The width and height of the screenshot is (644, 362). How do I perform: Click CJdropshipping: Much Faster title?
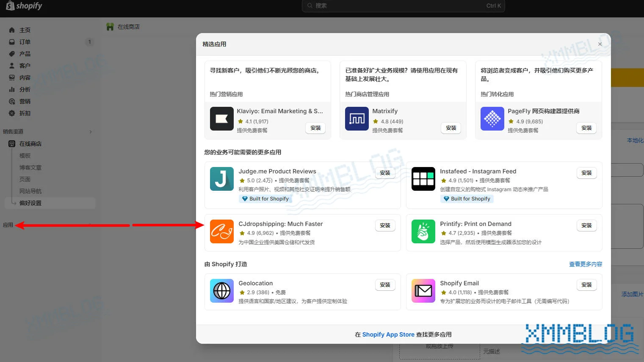281,224
